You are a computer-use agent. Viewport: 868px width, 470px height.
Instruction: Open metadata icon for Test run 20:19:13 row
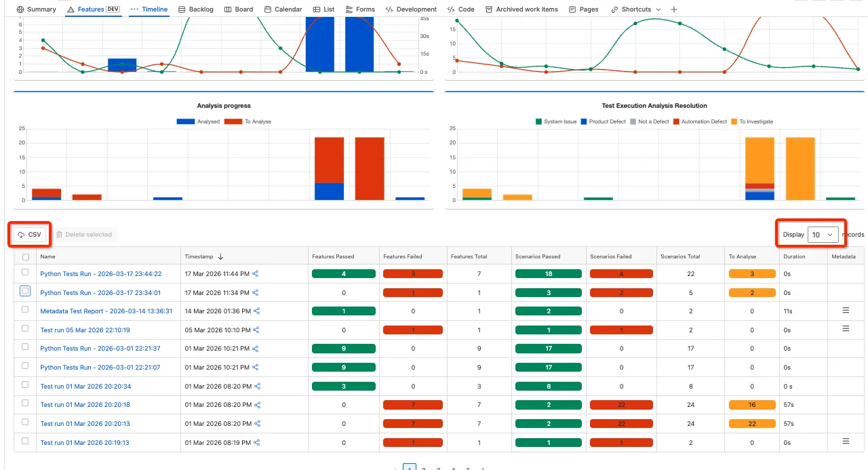846,442
